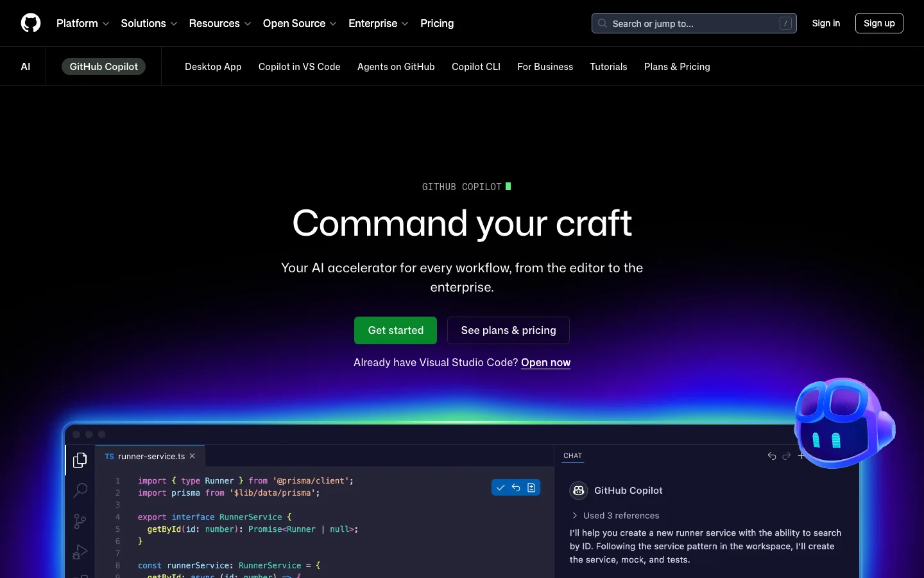Click the GitHub Copilot chat name
The width and height of the screenshot is (924, 578).
pyautogui.click(x=628, y=491)
